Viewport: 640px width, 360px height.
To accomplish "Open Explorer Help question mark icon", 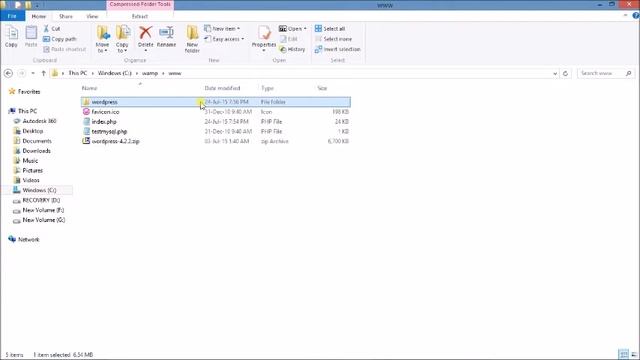I will (x=636, y=16).
